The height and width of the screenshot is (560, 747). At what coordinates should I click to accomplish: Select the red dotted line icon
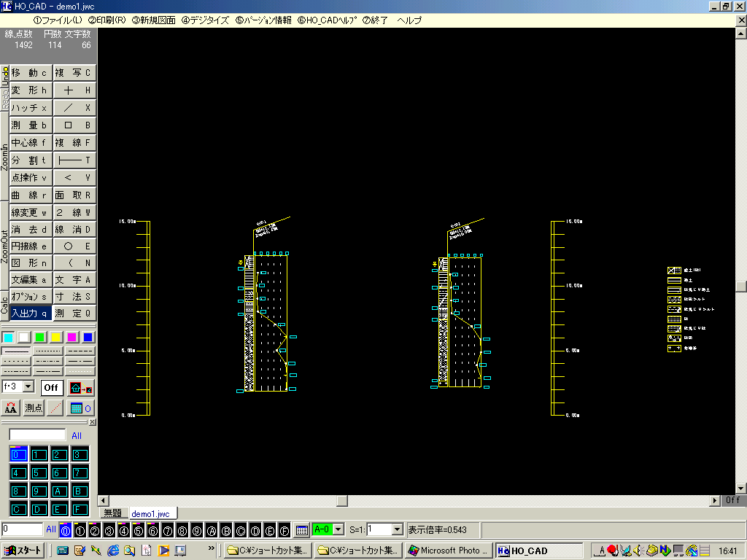55,408
